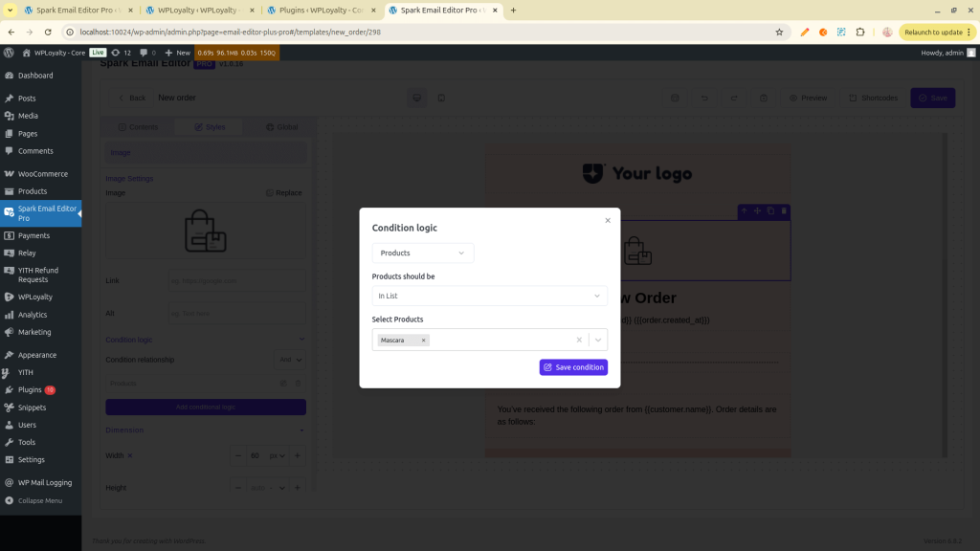980x551 pixels.
Task: Select desktop preview icon
Action: (417, 99)
